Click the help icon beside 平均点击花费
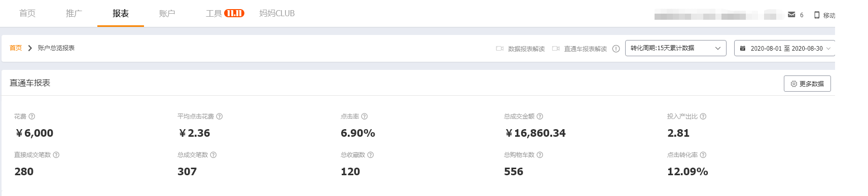Viewport: 868px width, 196px height. point(220,116)
